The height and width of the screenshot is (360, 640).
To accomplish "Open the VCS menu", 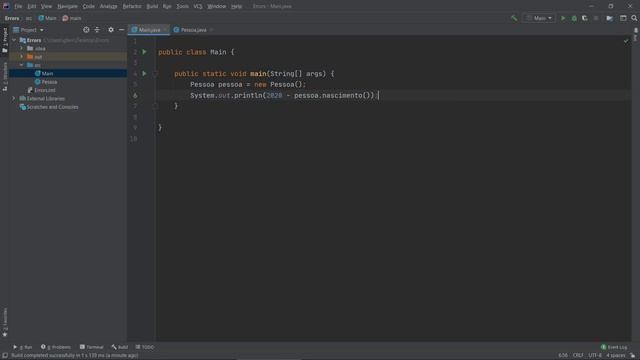I will tap(198, 6).
